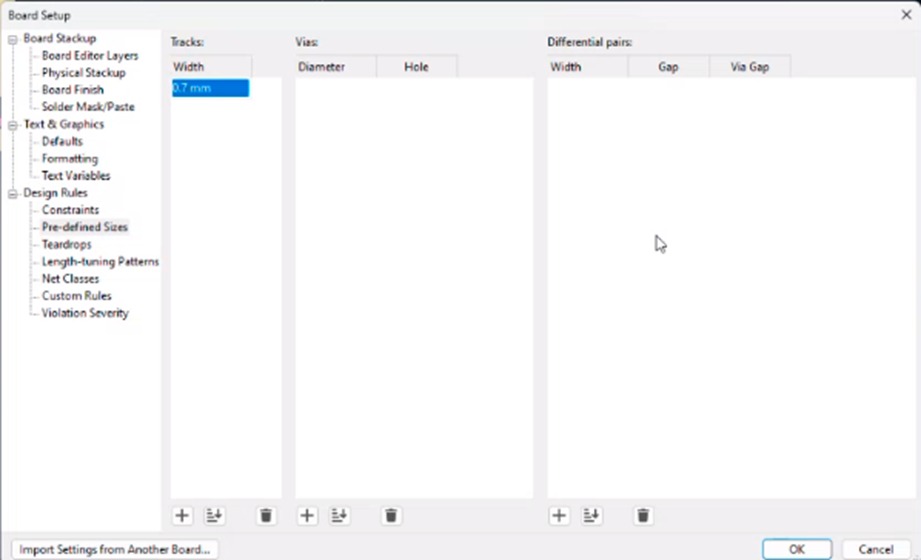Screen dimensions: 921x560
Task: Click the Gap column header
Action: 668,67
